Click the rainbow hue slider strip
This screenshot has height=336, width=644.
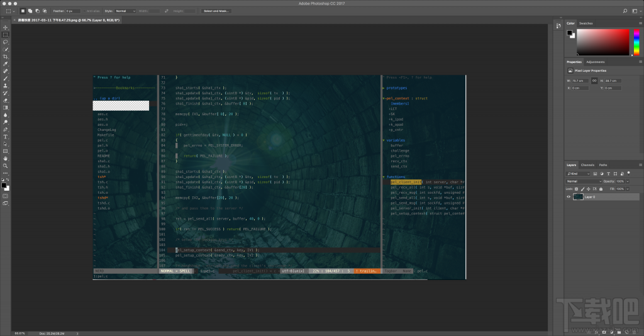click(636, 42)
